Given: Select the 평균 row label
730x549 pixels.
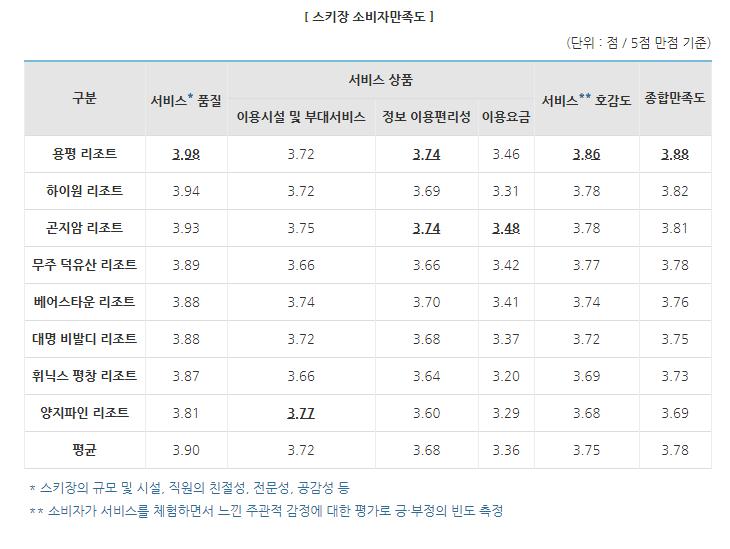Looking at the screenshot, I should [84, 450].
